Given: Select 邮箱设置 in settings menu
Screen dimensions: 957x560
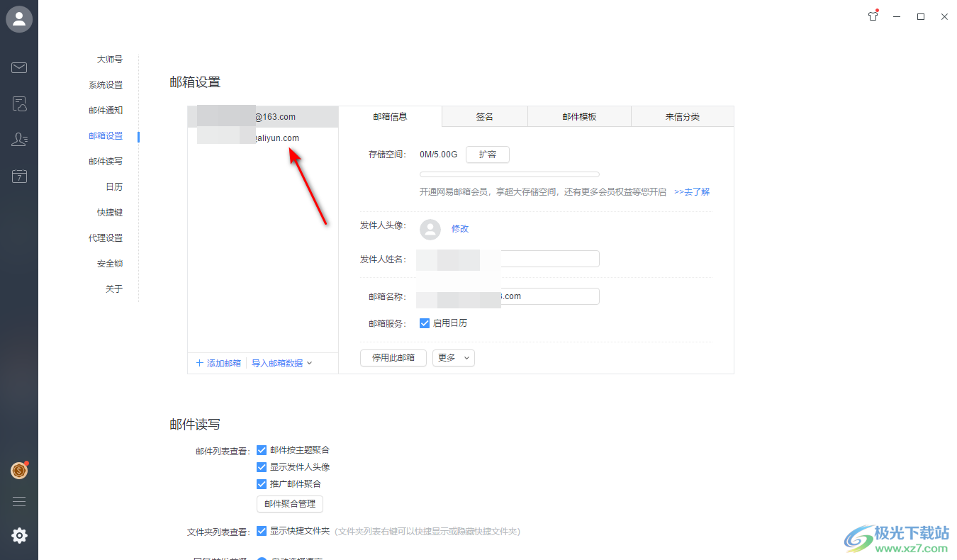Looking at the screenshot, I should 106,136.
